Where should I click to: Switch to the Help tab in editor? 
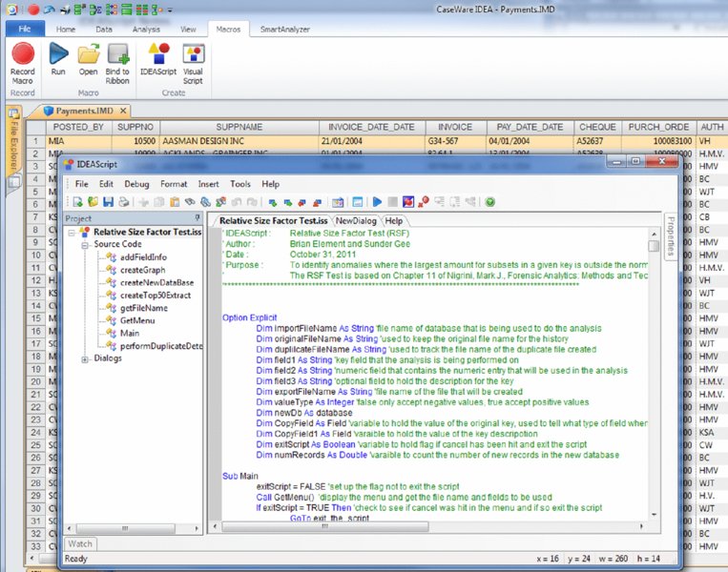394,221
